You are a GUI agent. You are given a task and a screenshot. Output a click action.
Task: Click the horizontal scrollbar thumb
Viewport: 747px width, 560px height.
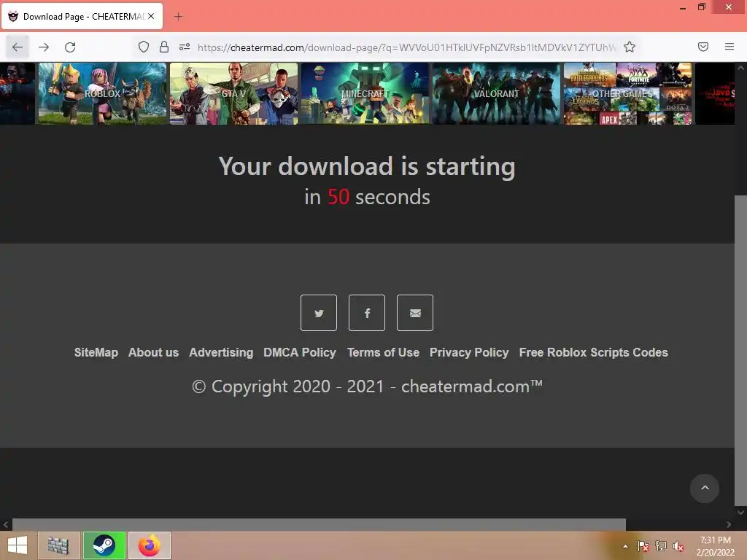pyautogui.click(x=319, y=524)
